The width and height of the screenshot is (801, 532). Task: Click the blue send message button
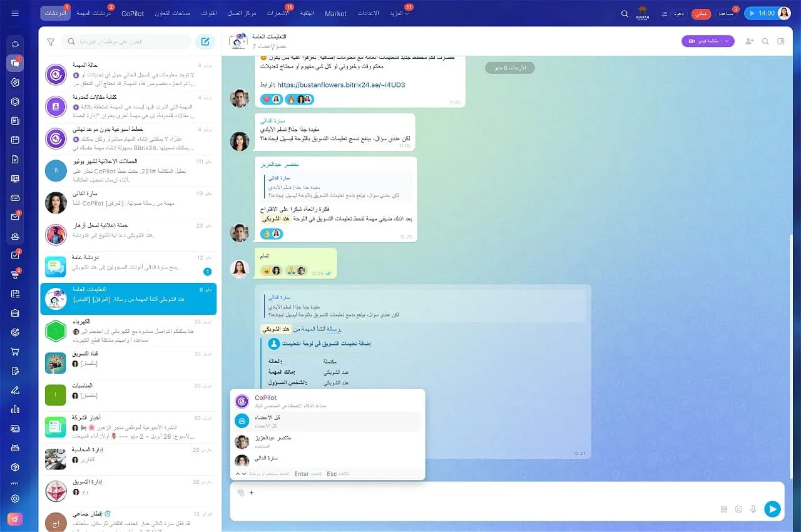click(x=773, y=509)
